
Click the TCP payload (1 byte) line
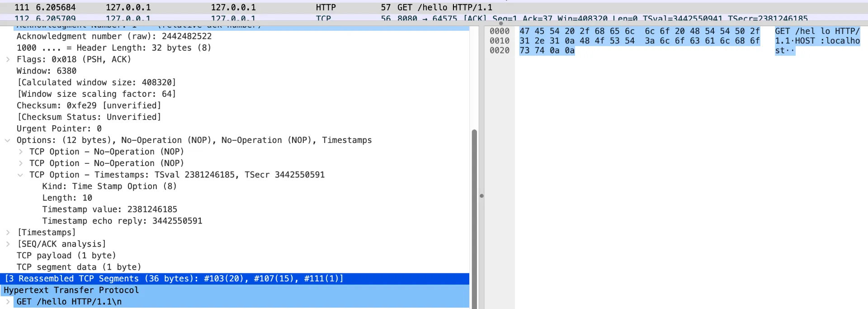point(66,256)
